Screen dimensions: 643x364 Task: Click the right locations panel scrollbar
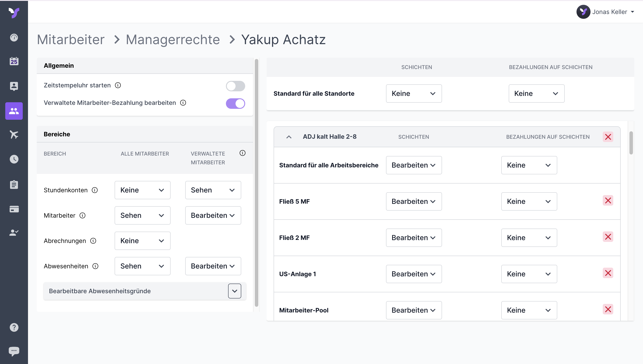(x=631, y=143)
